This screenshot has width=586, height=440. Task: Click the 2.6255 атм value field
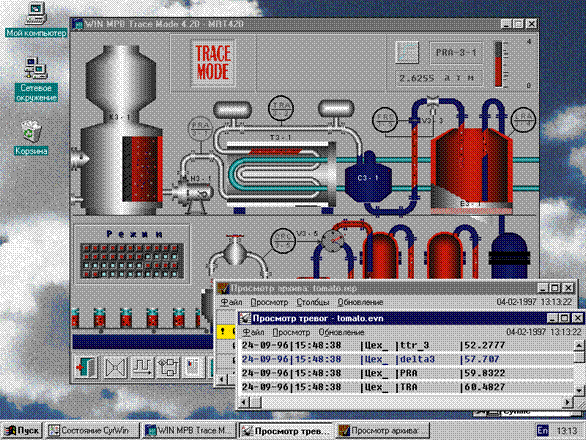(x=438, y=78)
